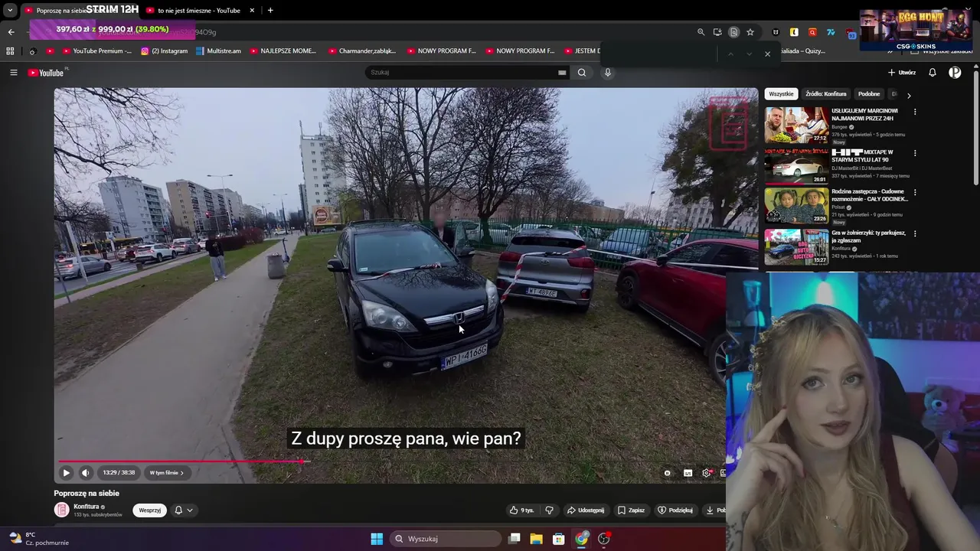The width and height of the screenshot is (980, 551).
Task: Close the 'to nie jest śmieszne' tab
Action: [x=252, y=11]
